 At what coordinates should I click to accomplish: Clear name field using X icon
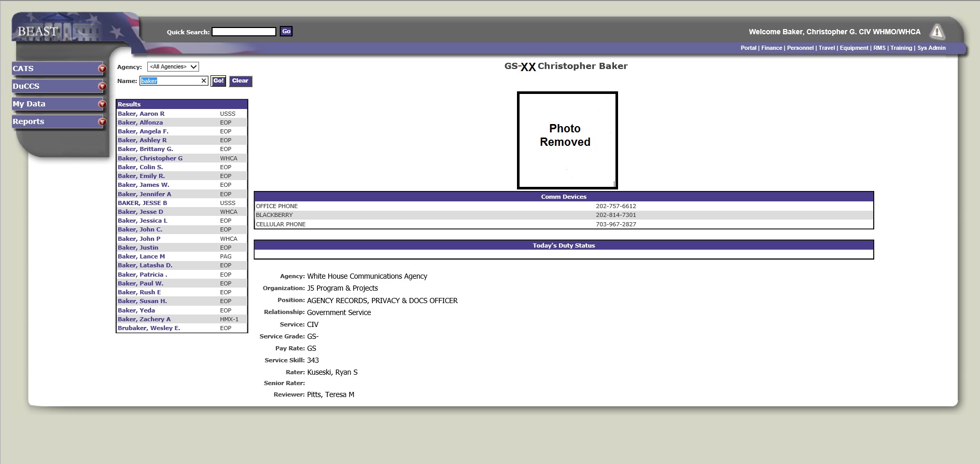click(x=204, y=81)
